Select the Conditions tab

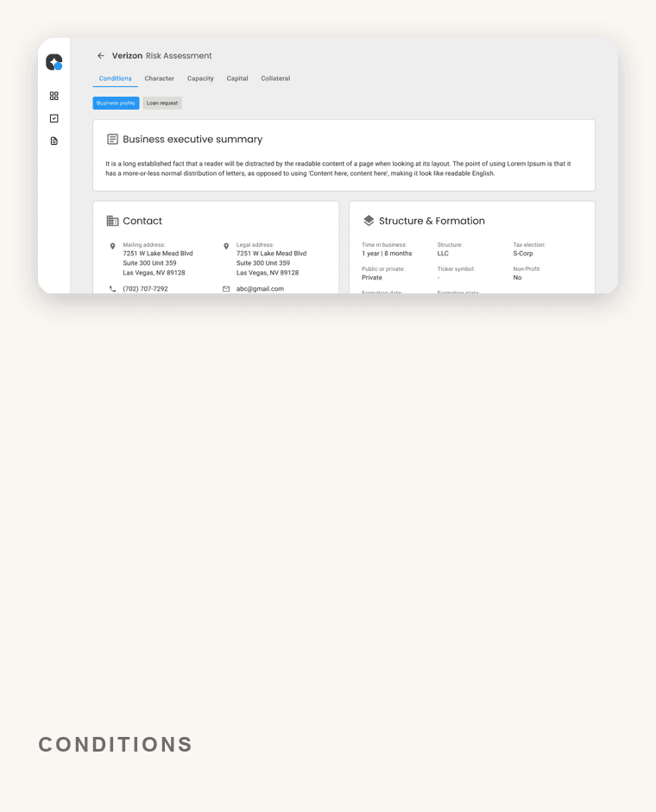pos(115,79)
